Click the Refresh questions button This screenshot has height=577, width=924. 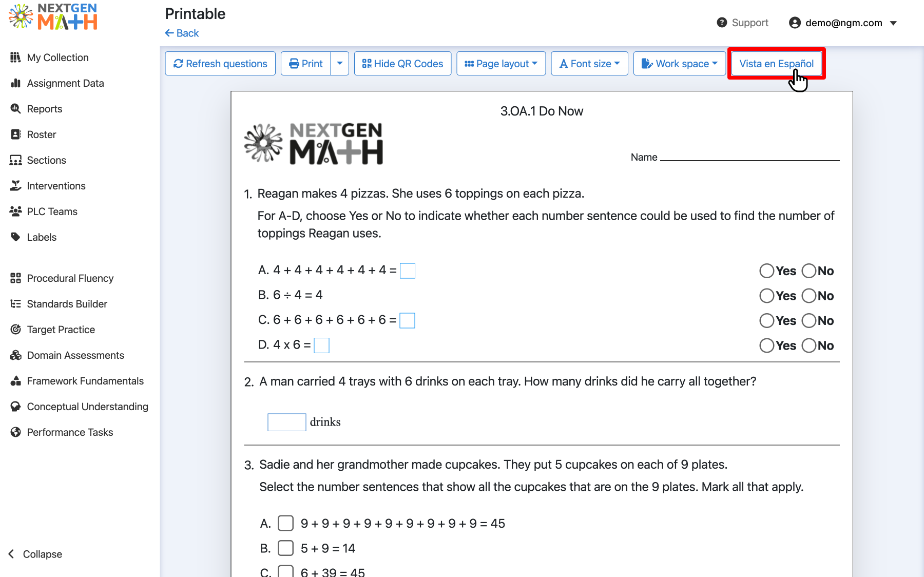coord(220,63)
